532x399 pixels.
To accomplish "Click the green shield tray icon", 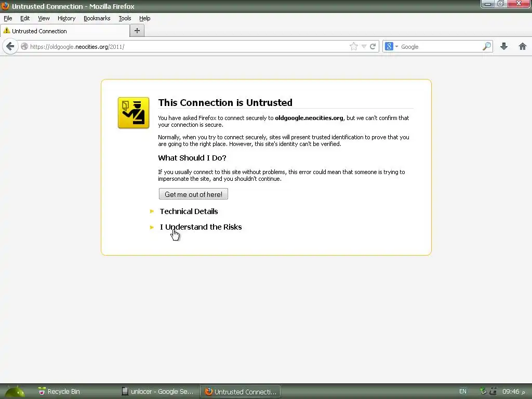I will pos(483,391).
